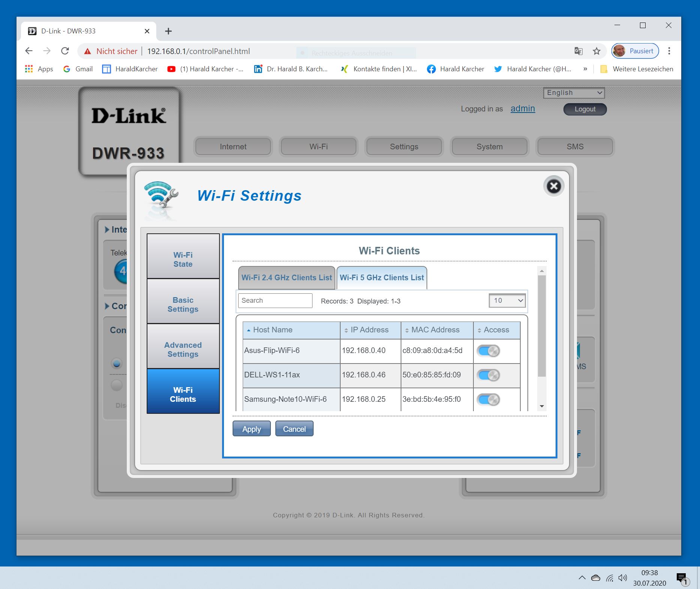Click the forward navigation arrow

coord(47,51)
